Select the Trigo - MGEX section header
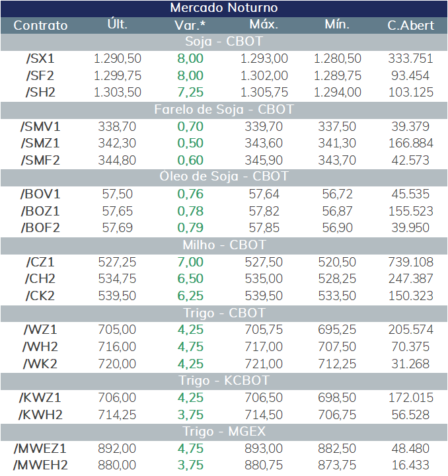Viewport: 448px width, 476px height. pyautogui.click(x=224, y=432)
